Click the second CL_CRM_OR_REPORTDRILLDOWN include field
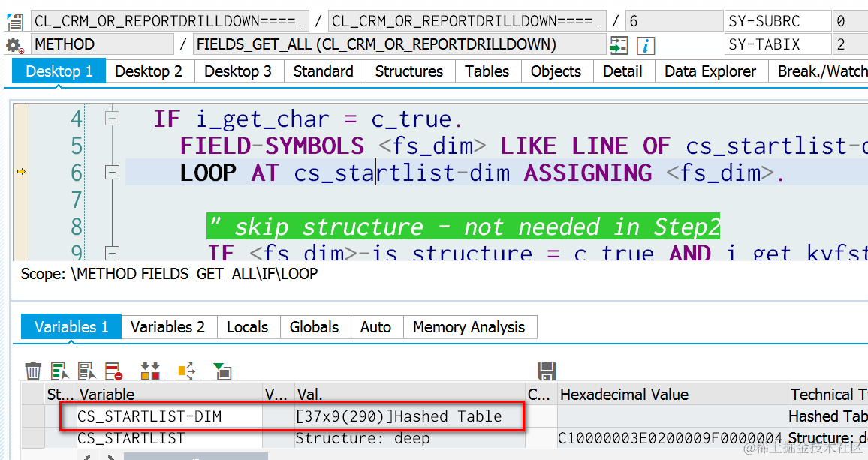Screen dimensions: 868x460 (466, 21)
